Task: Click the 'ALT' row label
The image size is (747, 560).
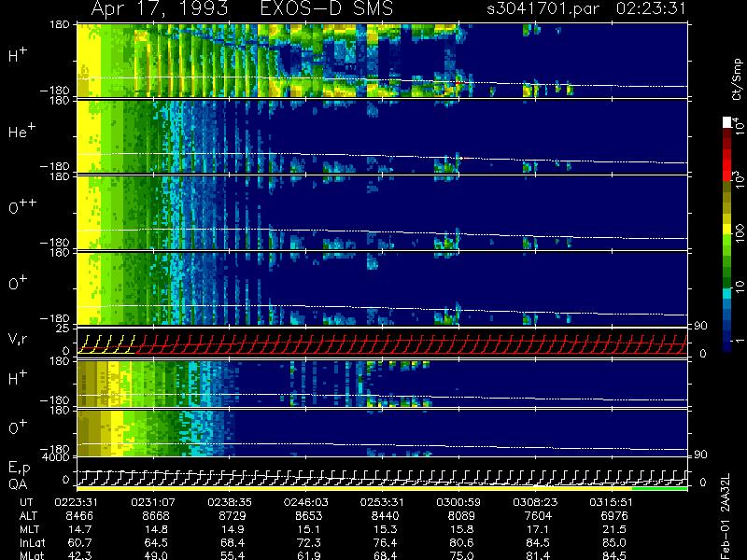Action: pyautogui.click(x=28, y=516)
